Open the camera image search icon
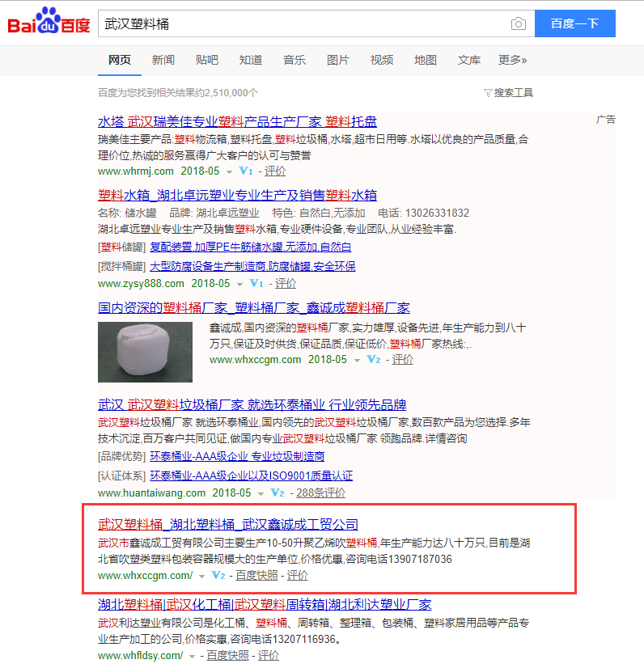Image resolution: width=644 pixels, height=668 pixels. pyautogui.click(x=519, y=23)
